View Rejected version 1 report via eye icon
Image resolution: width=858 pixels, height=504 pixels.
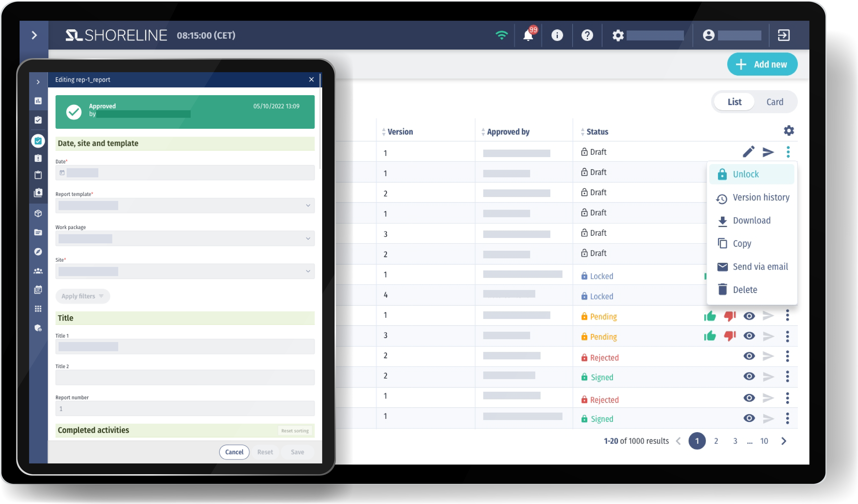[749, 398]
